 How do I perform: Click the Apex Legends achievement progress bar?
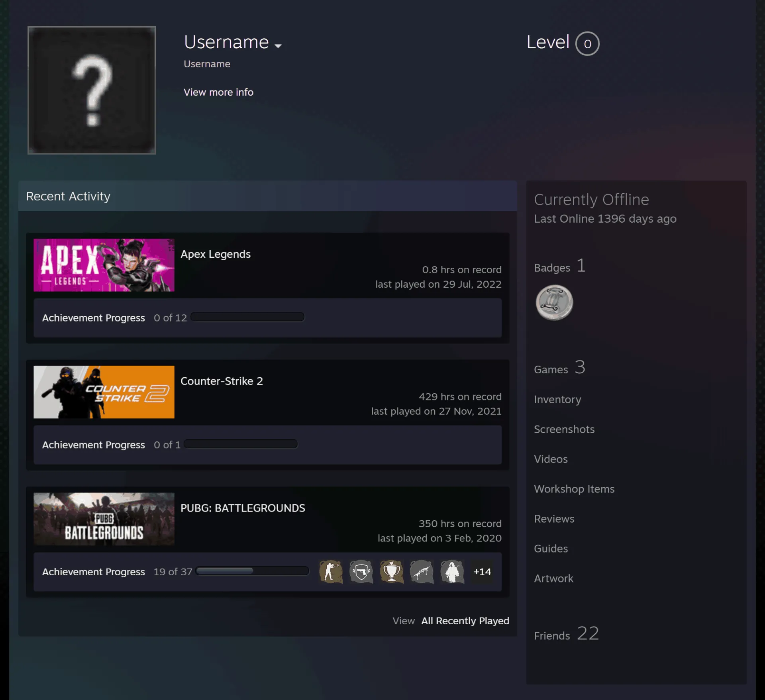pyautogui.click(x=247, y=317)
